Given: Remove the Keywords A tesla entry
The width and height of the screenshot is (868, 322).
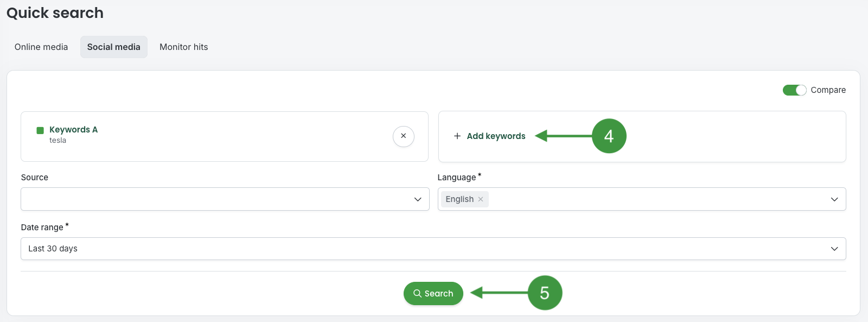Looking at the screenshot, I should (x=403, y=136).
